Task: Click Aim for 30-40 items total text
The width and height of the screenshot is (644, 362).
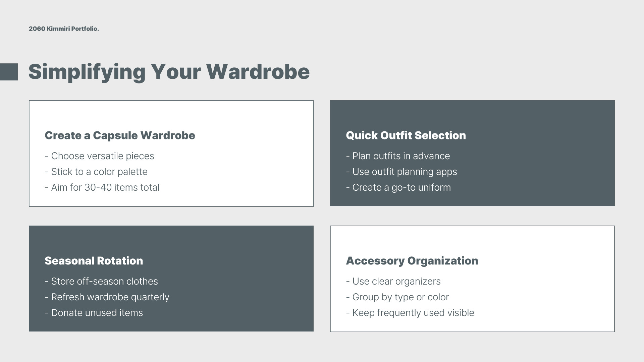Action: (102, 188)
